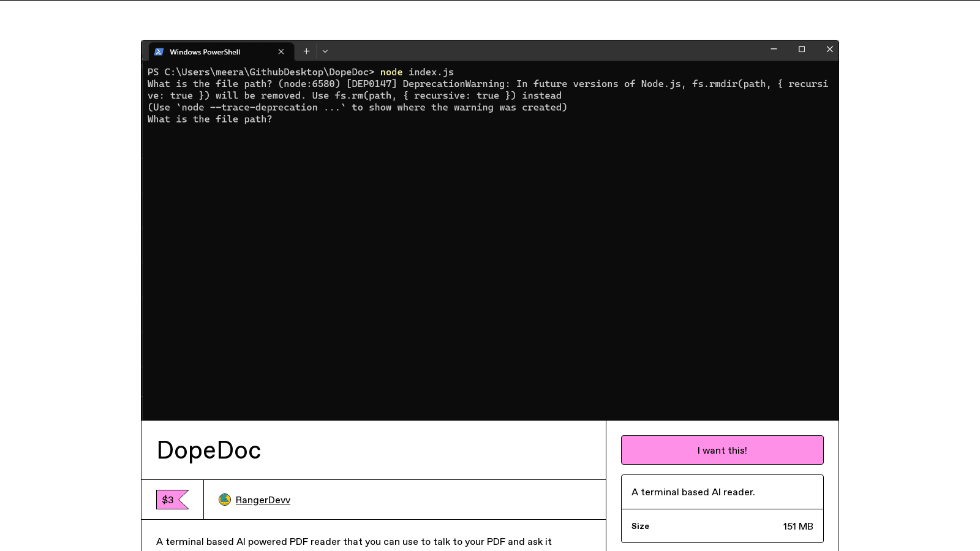Click 'A terminal based AI reader.' summary text
Viewport: 980px width, 551px height.
[x=693, y=492]
